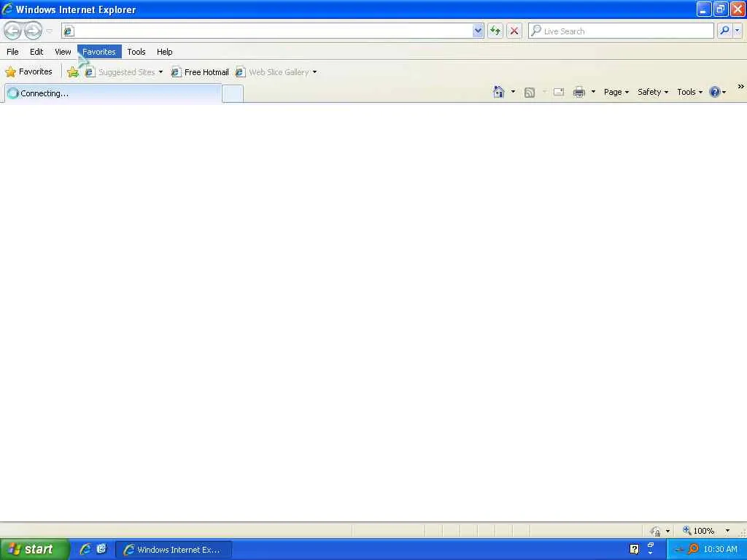This screenshot has height=560, width=747.
Task: Click the Windows start button
Action: click(x=34, y=549)
